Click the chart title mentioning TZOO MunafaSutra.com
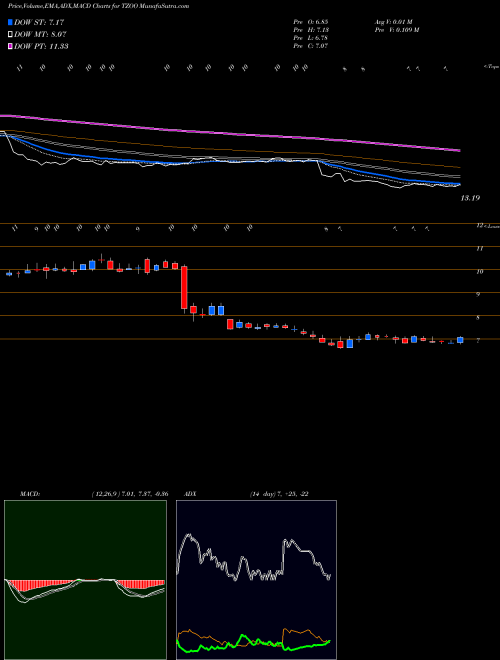 98,6
